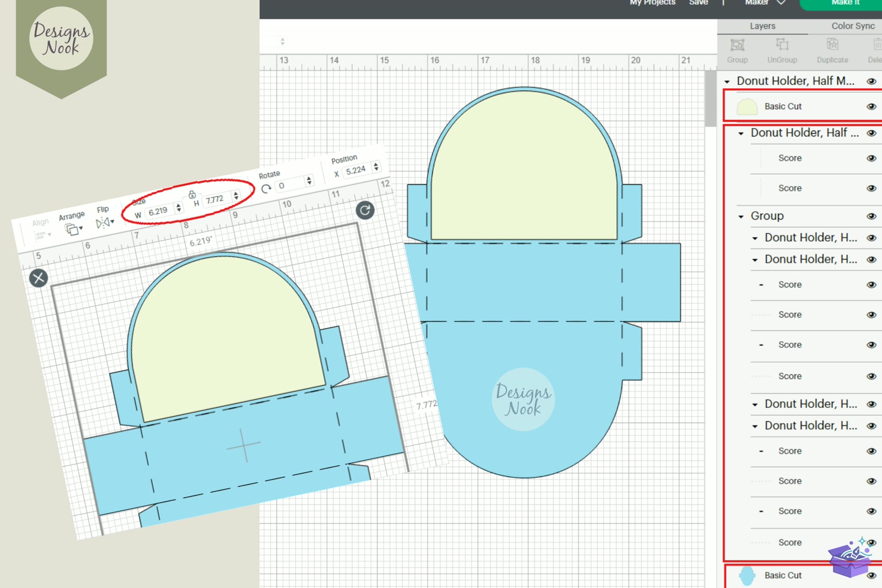Switch to the Color Sync tab
Image resolution: width=882 pixels, height=588 pixels.
853,26
